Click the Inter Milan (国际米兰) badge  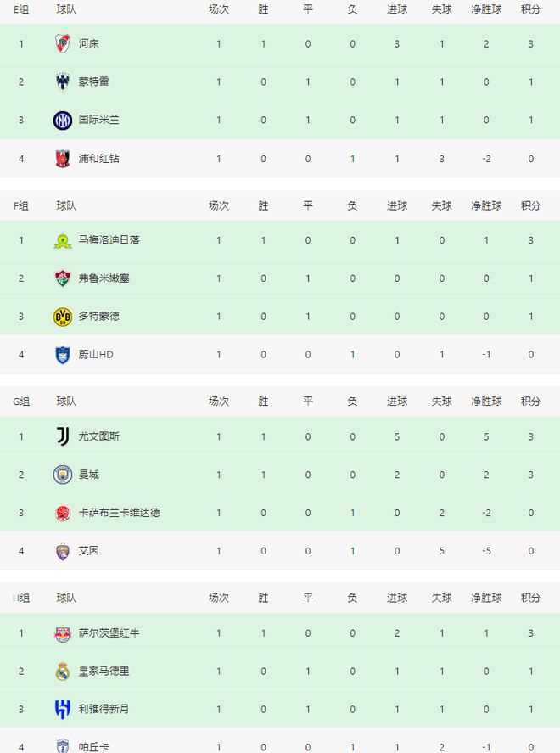click(63, 120)
